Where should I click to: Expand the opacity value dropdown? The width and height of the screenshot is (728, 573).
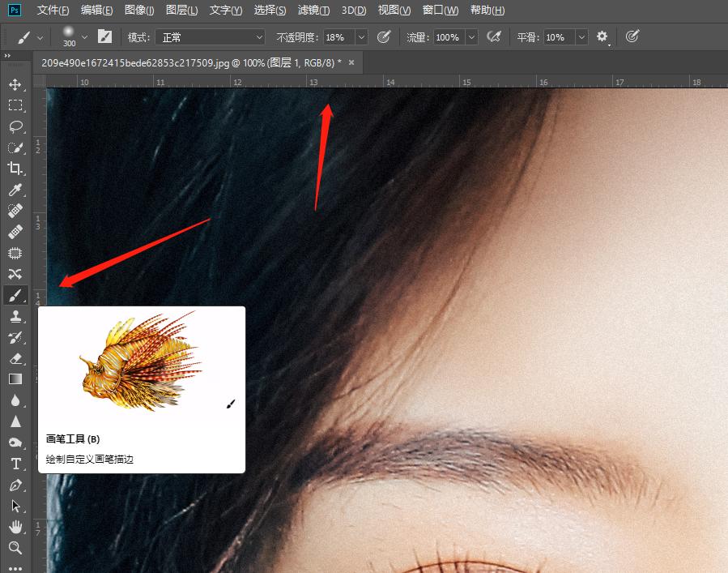(361, 36)
